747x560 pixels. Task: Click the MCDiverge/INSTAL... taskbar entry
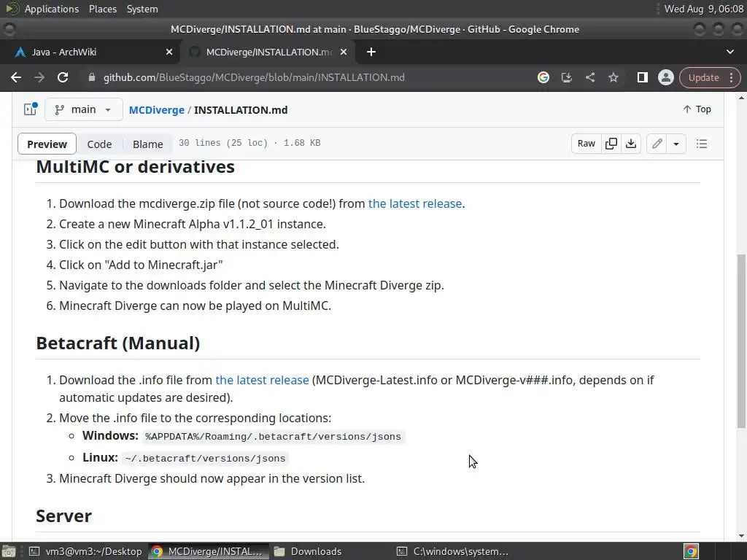coord(209,551)
